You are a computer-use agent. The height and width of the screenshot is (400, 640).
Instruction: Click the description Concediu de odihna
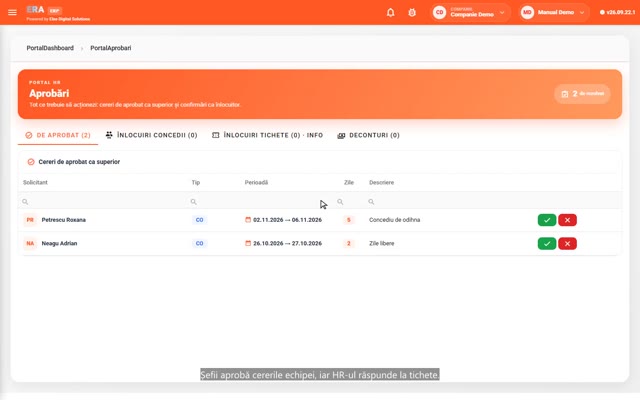[394, 220]
